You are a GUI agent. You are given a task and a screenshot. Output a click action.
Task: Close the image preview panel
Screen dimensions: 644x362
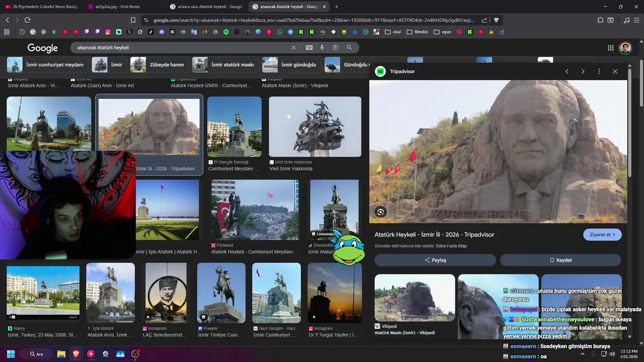(615, 71)
